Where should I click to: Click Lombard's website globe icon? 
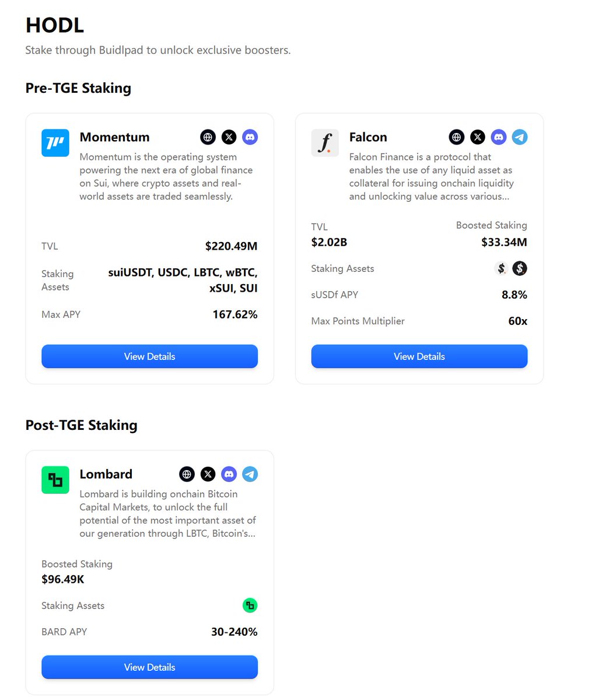tap(187, 474)
